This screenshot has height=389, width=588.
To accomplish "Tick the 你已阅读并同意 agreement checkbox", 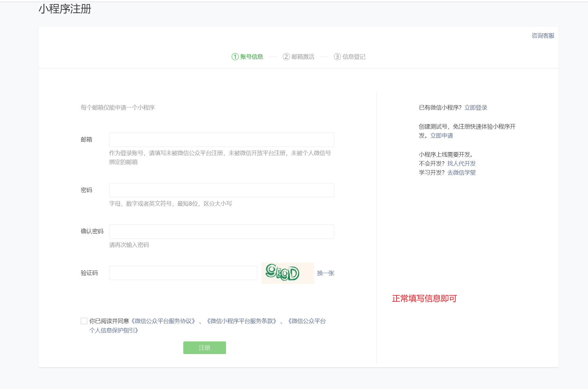I will tap(84, 321).
